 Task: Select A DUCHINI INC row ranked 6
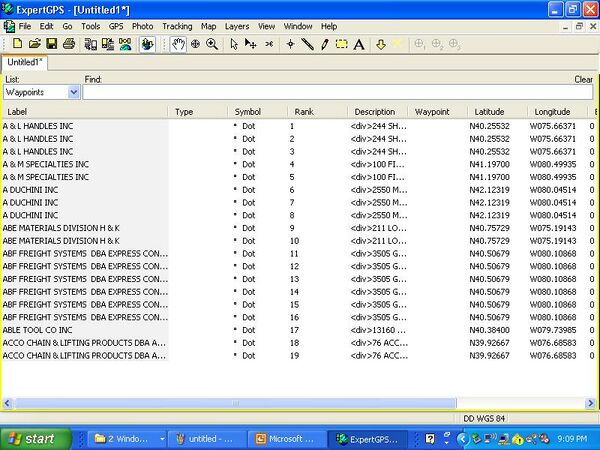299,190
